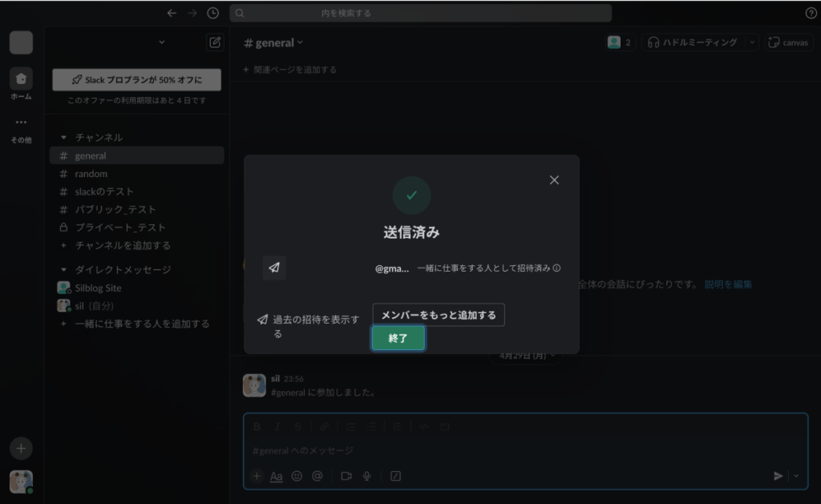Click the green 終了 button

[x=398, y=338]
